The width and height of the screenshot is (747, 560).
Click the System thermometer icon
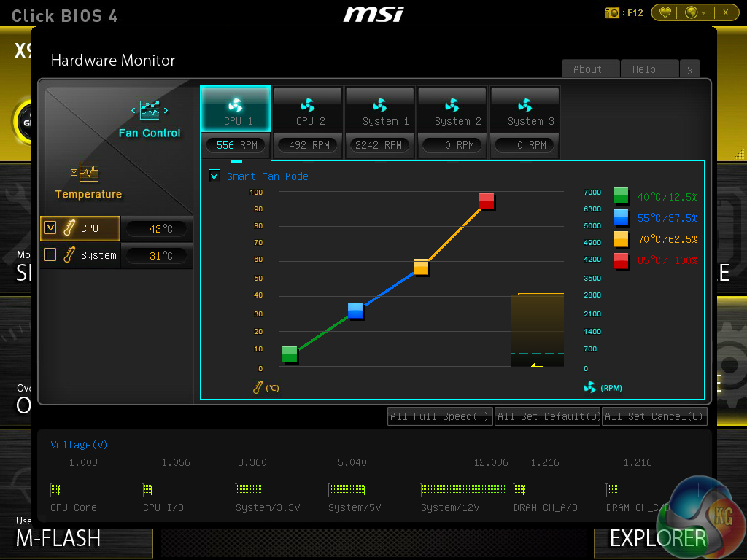coord(69,254)
